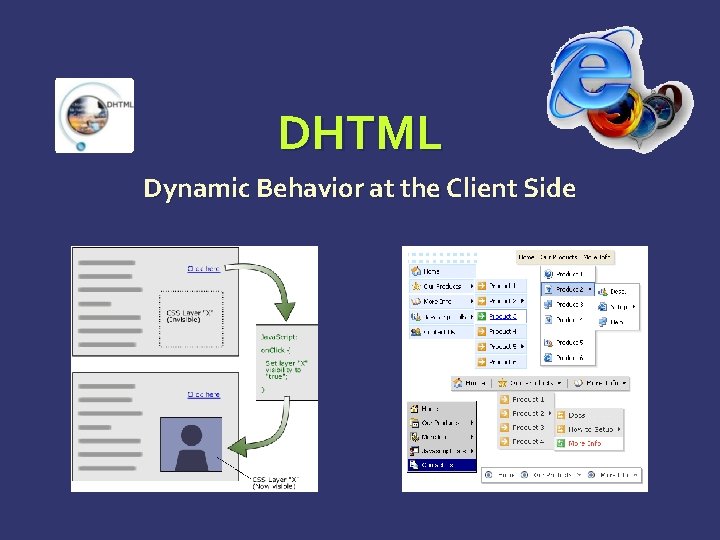The width and height of the screenshot is (720, 540).
Task: Click More Info in the beige top menu bar
Action: coord(597,257)
